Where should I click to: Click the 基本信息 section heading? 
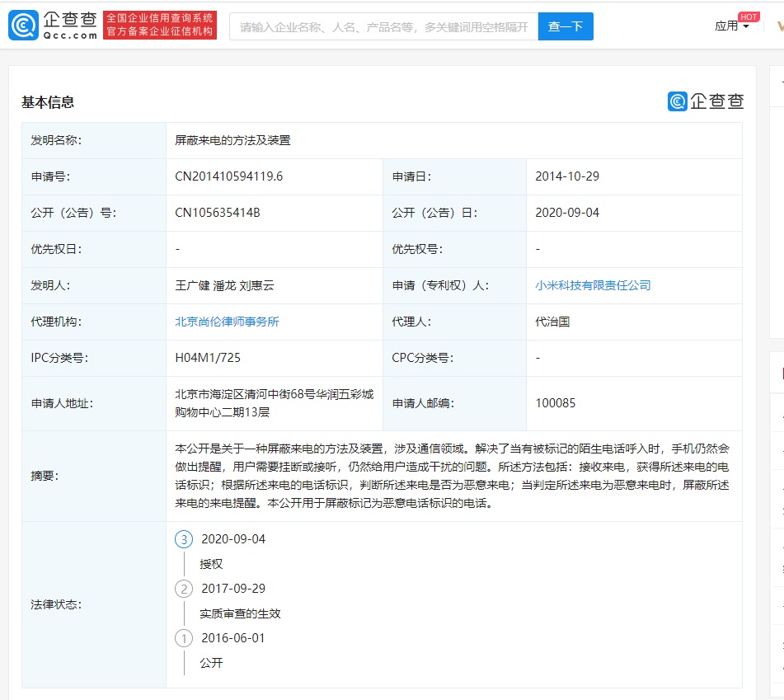[x=48, y=102]
